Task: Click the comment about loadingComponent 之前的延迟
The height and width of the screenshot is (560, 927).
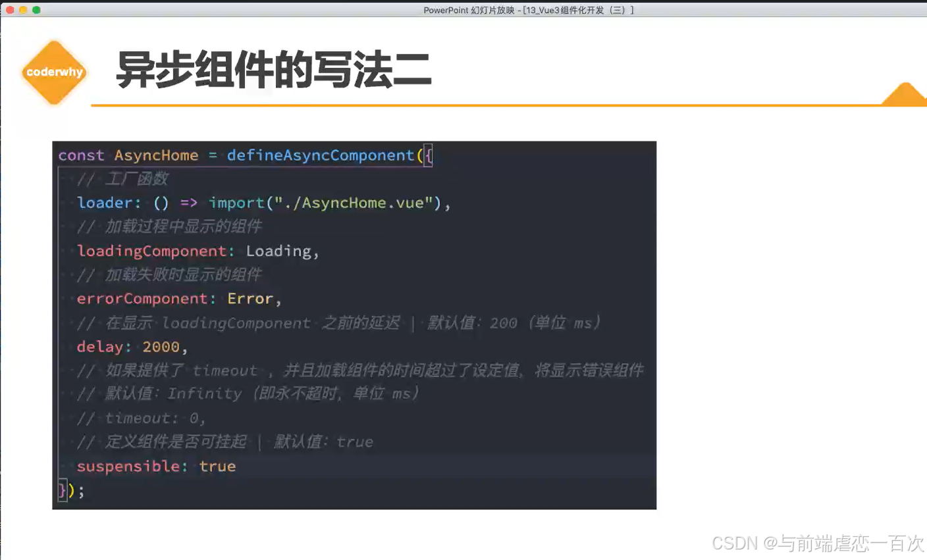Action: point(339,322)
